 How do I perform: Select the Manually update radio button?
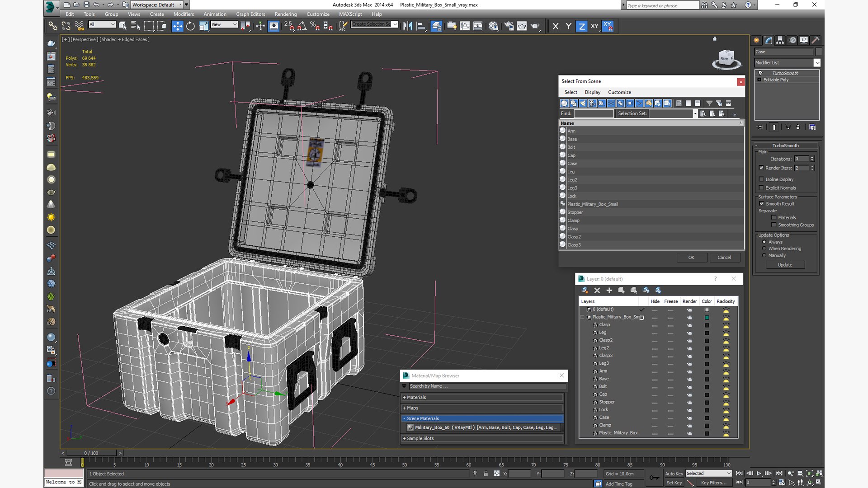pos(764,255)
